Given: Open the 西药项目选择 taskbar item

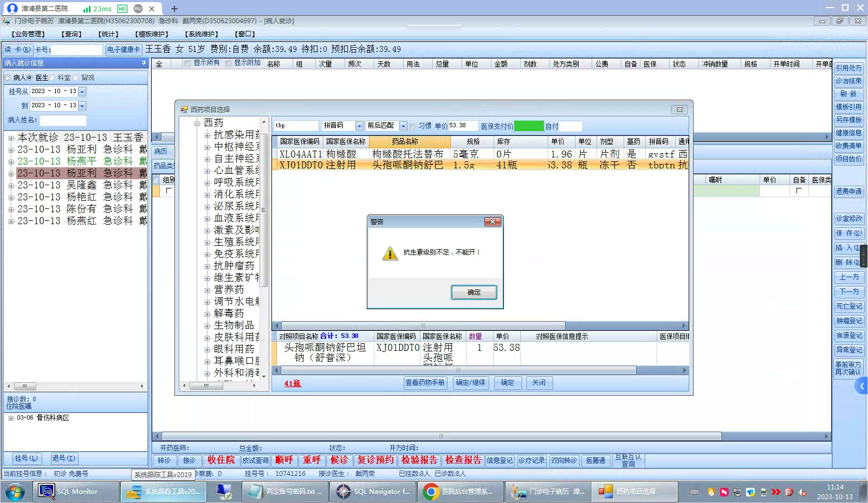Looking at the screenshot, I should coord(636,492).
